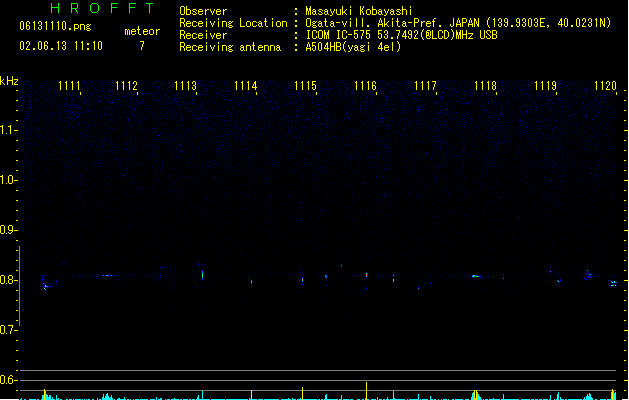Click the cyan echo just before 1118
Viewport: 629px width, 400px height.
click(476, 276)
